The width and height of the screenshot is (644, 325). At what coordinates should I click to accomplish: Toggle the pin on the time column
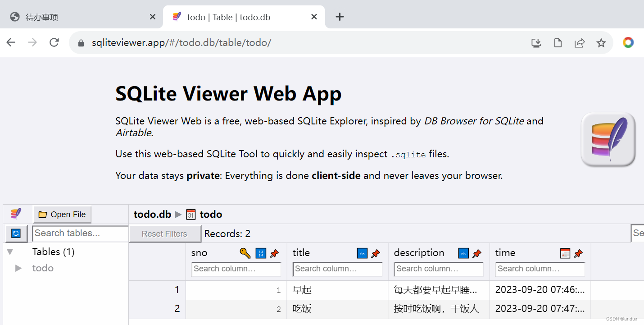click(x=578, y=253)
